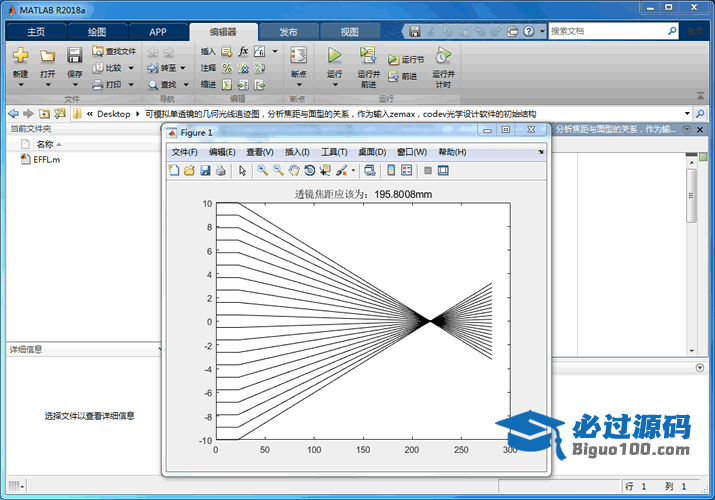Click the percent comment icon
This screenshot has height=500, width=715.
pos(227,68)
